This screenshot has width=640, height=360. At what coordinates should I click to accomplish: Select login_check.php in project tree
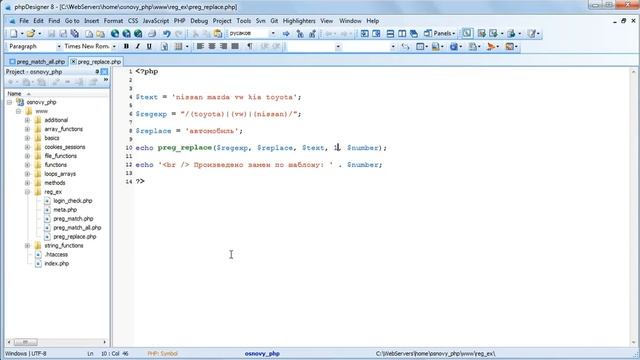click(x=73, y=201)
